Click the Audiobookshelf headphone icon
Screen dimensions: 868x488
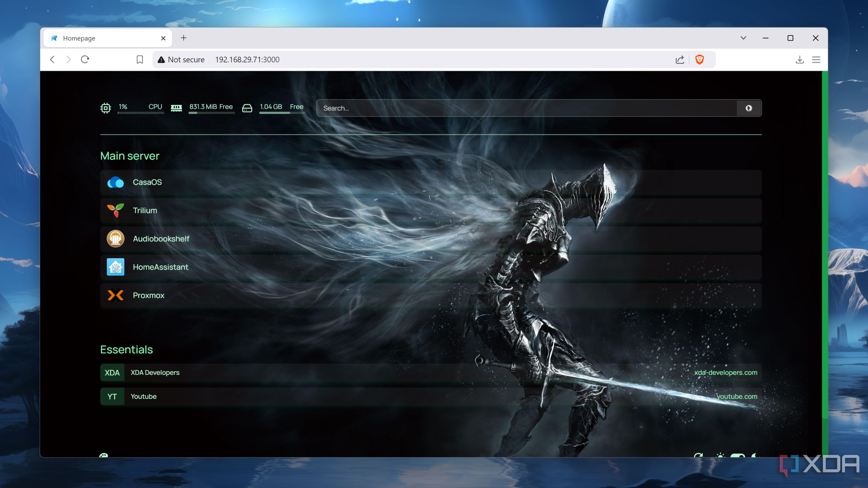pyautogui.click(x=115, y=239)
